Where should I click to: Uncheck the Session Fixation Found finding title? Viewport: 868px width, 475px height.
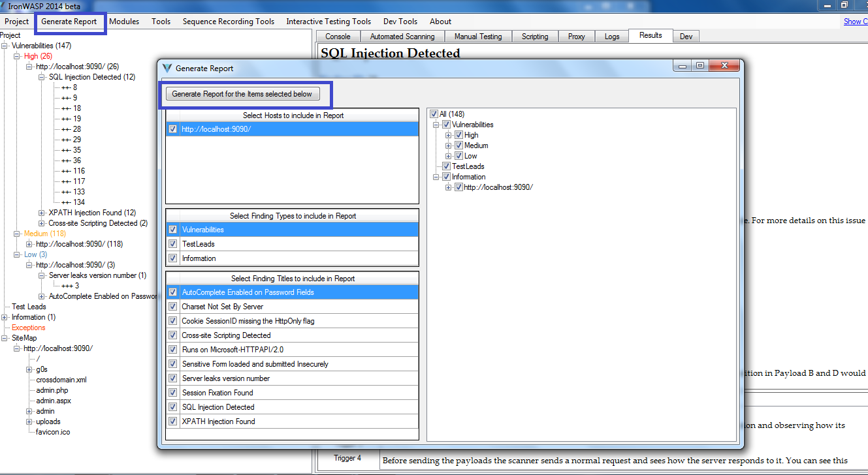click(x=172, y=392)
